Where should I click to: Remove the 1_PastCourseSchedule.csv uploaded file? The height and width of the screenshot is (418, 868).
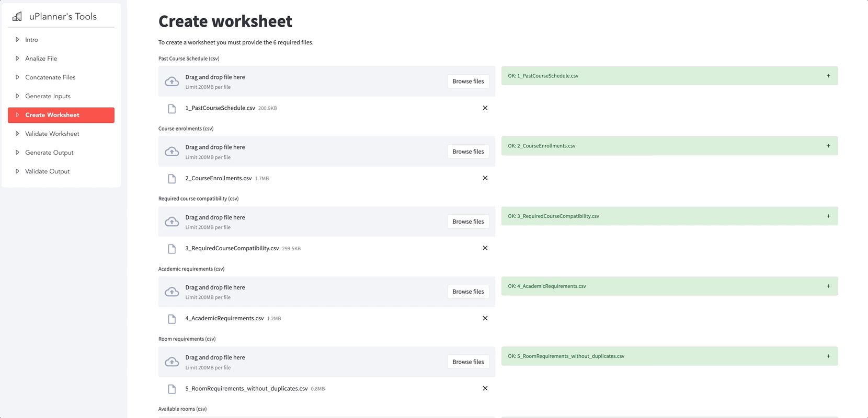[485, 108]
